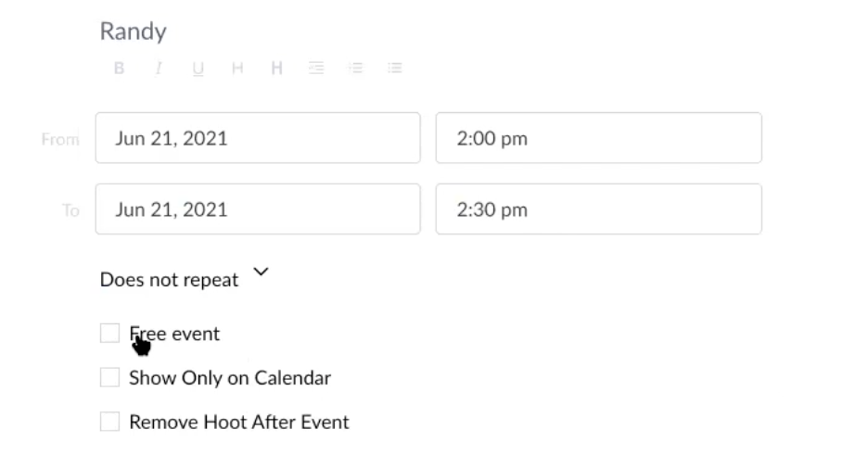This screenshot has height=454, width=868.
Task: Apply the smaller heading style
Action: [237, 69]
